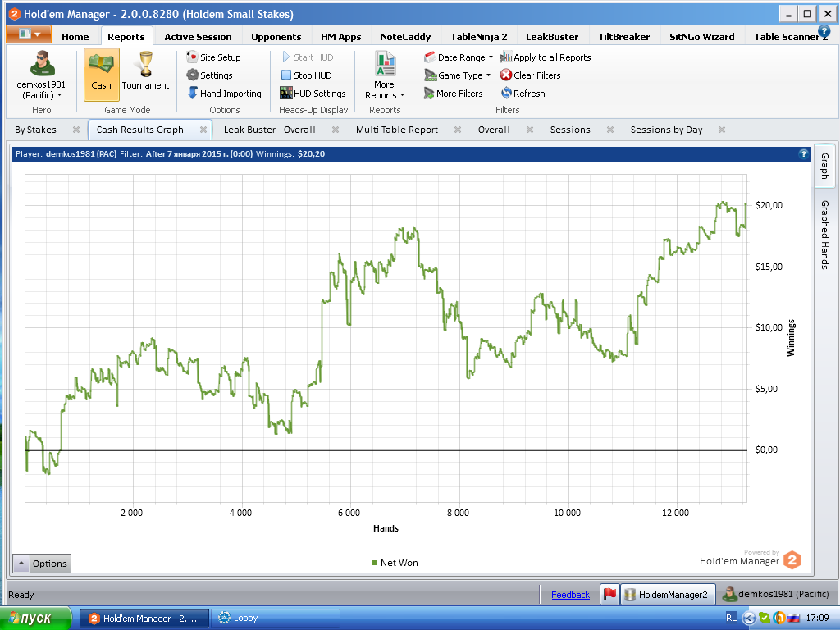This screenshot has height=630, width=840.
Task: Open the Sessions report tab
Action: coord(570,130)
